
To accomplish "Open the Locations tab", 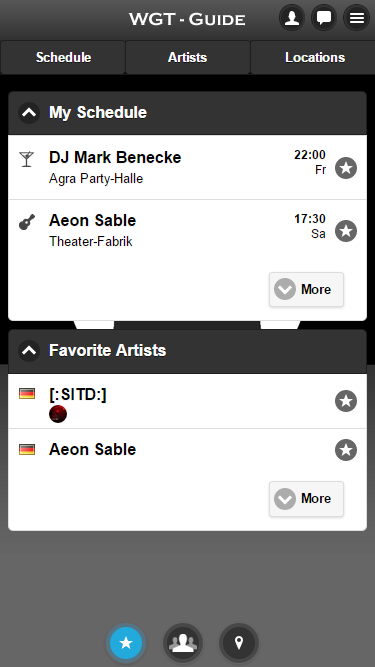I will coord(313,57).
